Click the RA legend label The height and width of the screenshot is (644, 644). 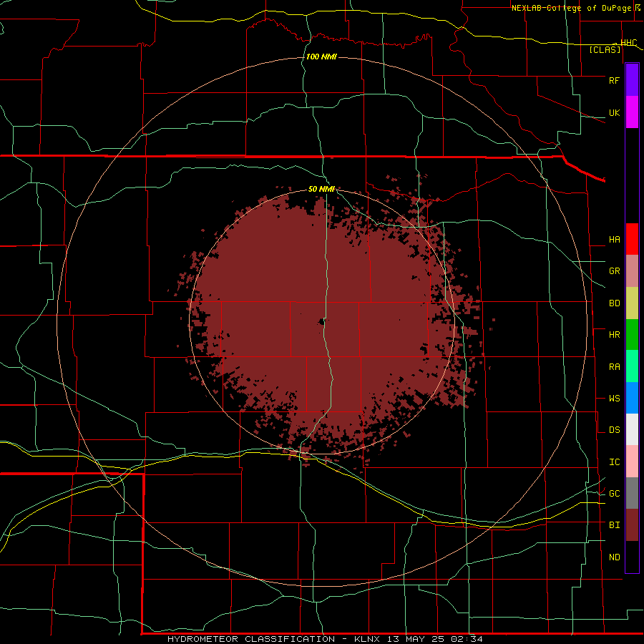pos(614,367)
